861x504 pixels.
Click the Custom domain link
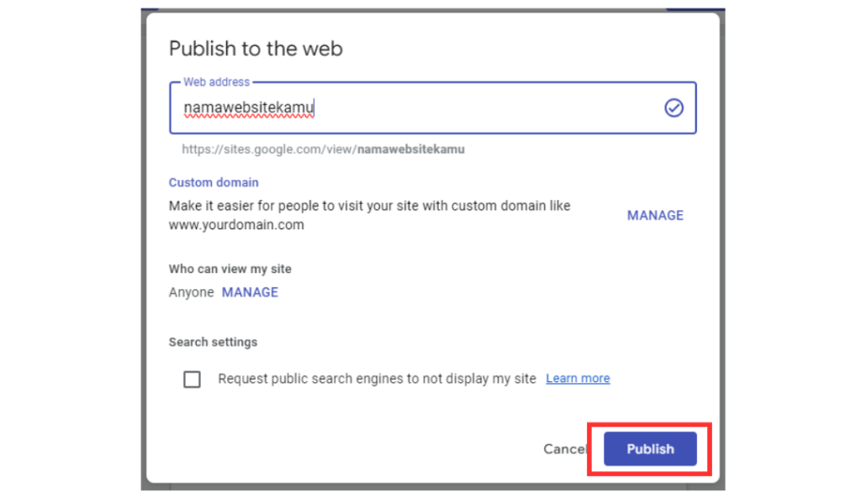pyautogui.click(x=213, y=182)
